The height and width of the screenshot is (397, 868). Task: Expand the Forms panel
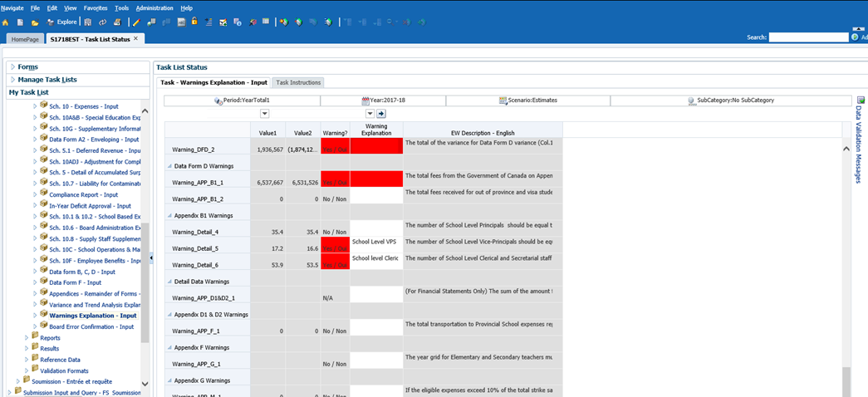click(x=12, y=67)
